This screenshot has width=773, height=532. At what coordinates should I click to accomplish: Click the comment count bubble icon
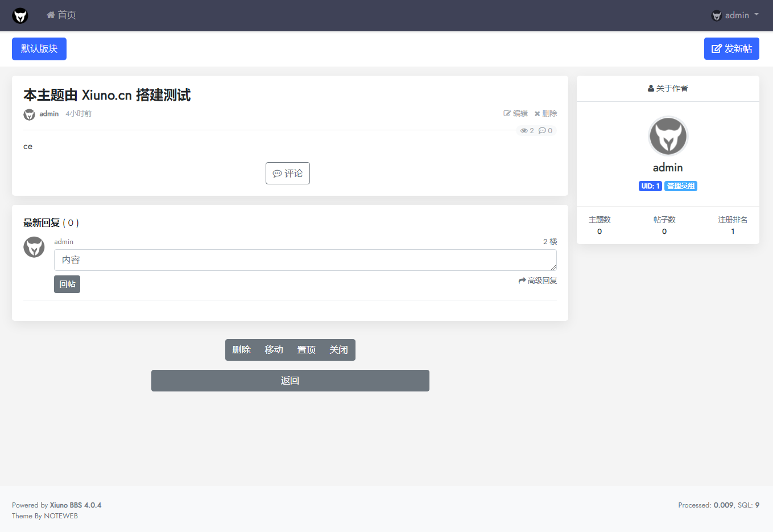(542, 131)
